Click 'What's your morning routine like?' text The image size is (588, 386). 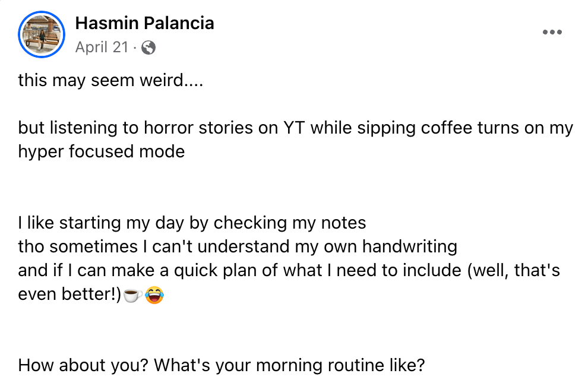[x=289, y=365]
